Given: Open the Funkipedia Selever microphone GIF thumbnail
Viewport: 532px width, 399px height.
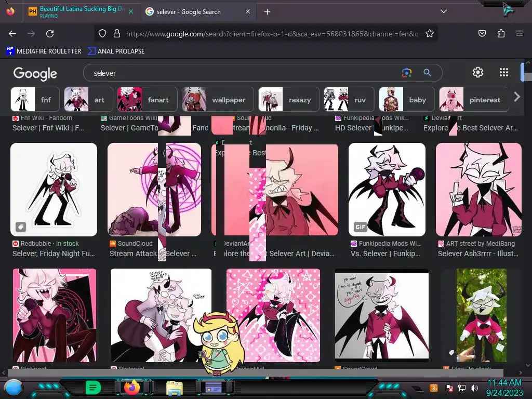Looking at the screenshot, I should [x=387, y=189].
